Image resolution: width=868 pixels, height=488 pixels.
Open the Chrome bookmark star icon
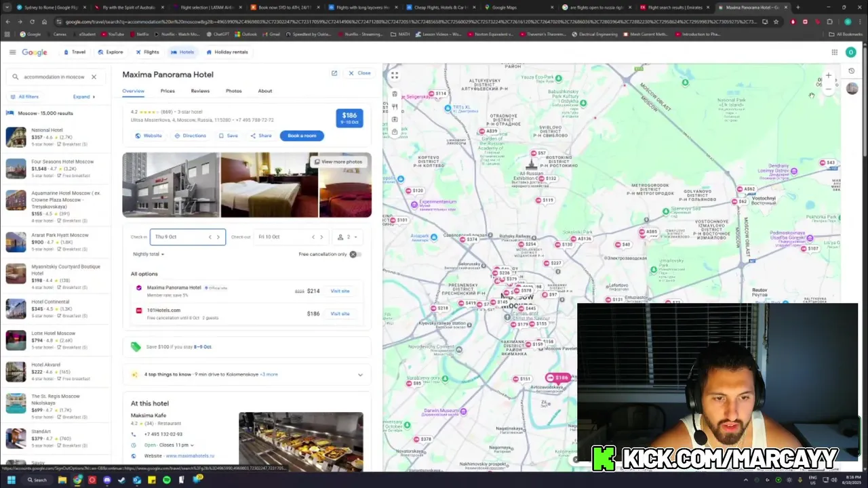[x=776, y=22]
